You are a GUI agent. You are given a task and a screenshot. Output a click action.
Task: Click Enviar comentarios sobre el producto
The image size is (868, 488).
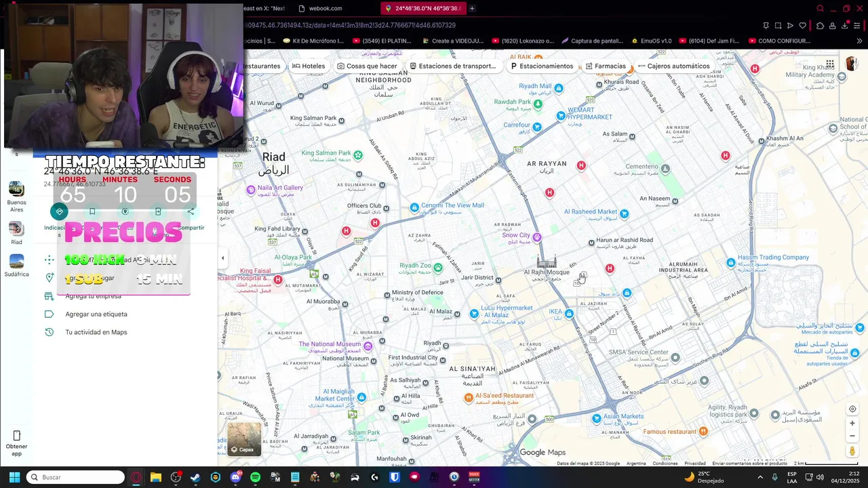749,464
